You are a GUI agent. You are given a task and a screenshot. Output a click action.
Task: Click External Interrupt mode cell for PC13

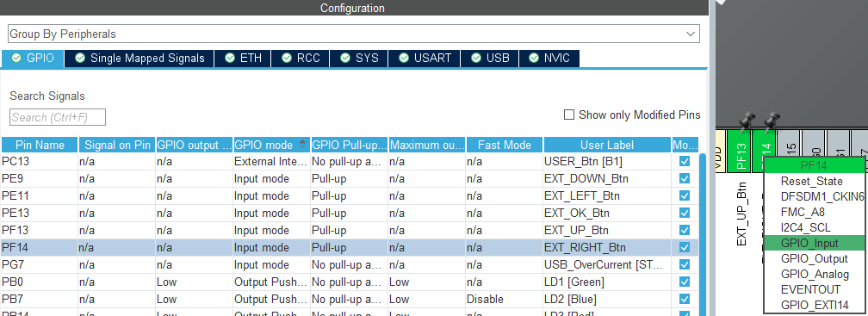pos(272,162)
